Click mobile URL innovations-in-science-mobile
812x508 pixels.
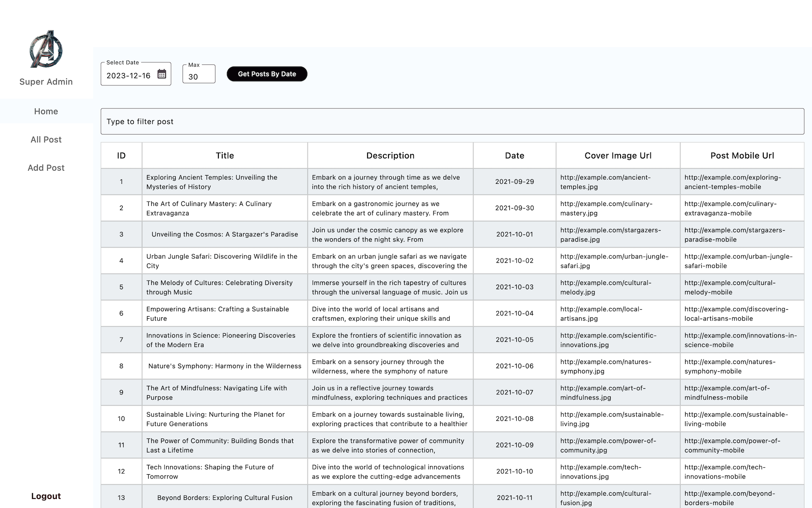(x=741, y=340)
